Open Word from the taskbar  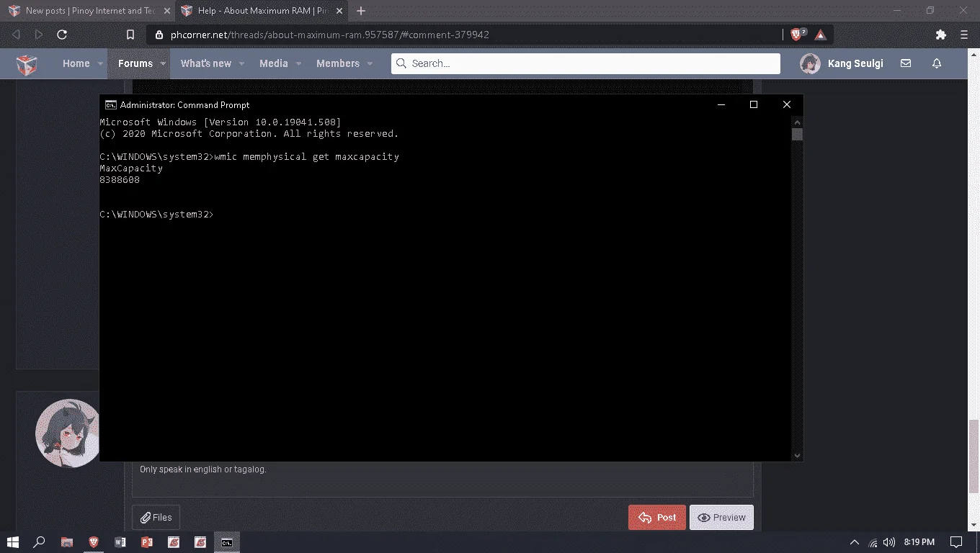pos(120,541)
